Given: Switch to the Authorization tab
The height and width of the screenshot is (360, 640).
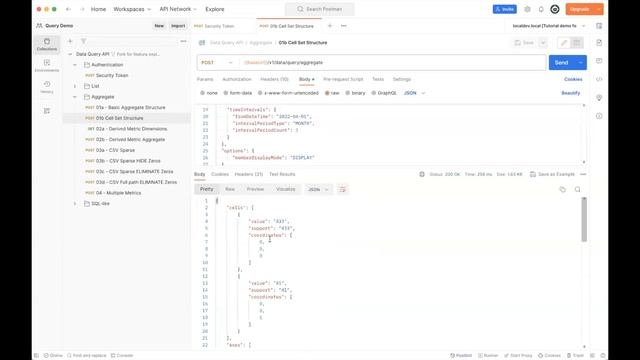Looking at the screenshot, I should click(237, 79).
